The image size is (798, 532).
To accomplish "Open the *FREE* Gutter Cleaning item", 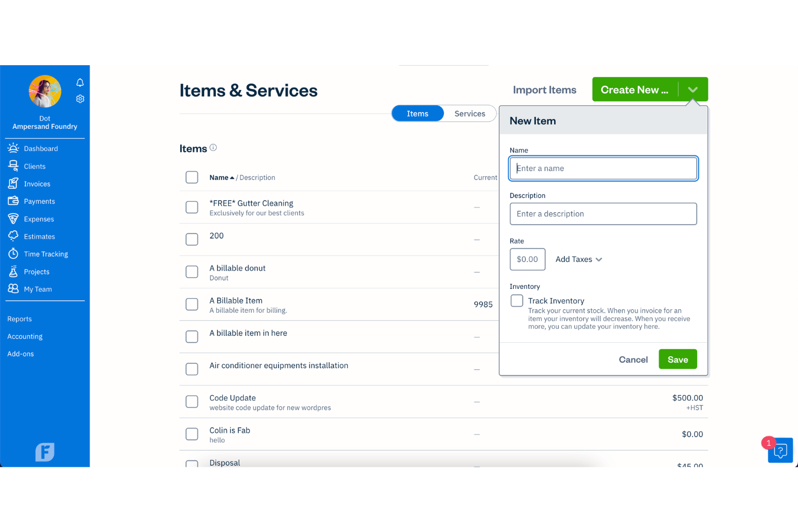I will click(x=251, y=203).
